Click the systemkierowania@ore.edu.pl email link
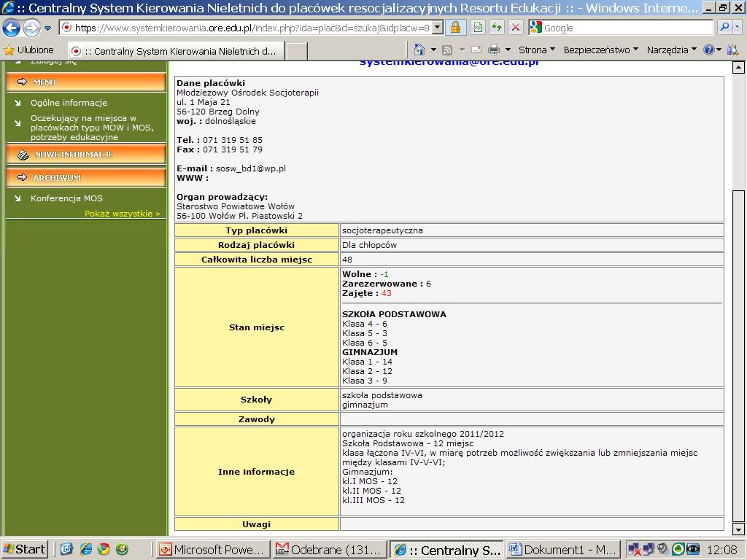This screenshot has height=560, width=747. click(x=449, y=63)
